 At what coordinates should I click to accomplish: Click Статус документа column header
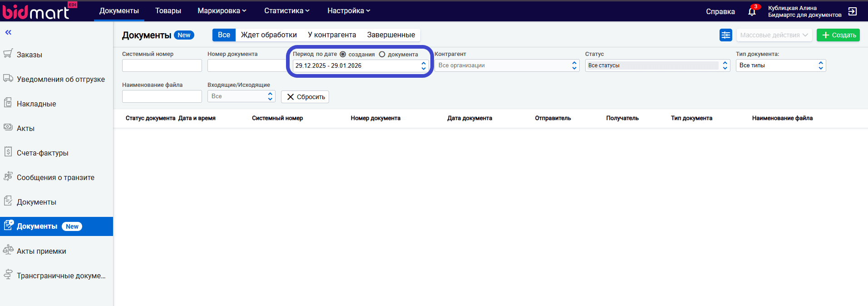click(151, 118)
